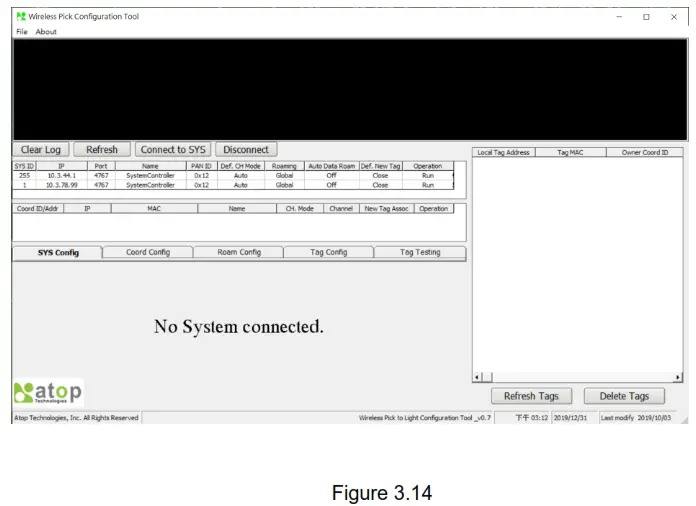
Task: Click the Delete Tags button
Action: tap(624, 396)
